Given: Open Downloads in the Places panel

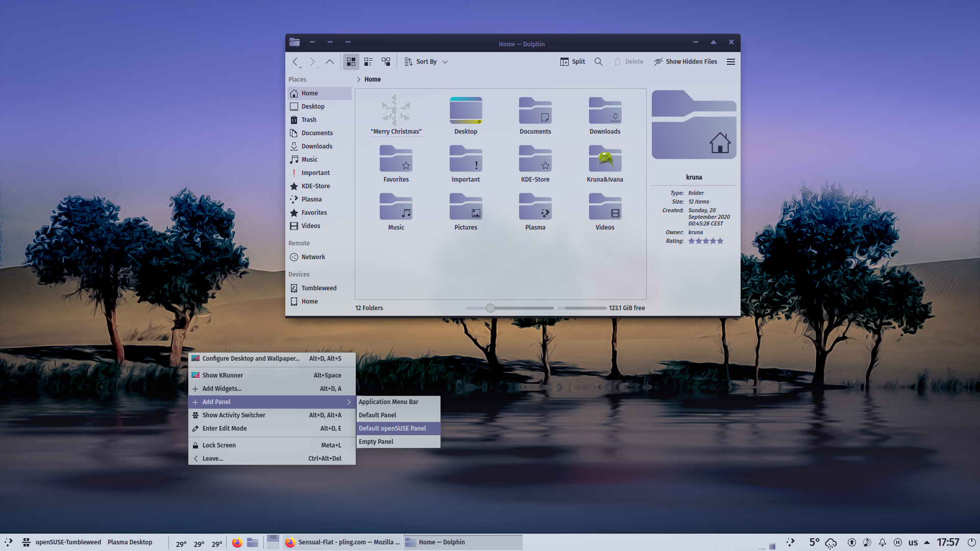Looking at the screenshot, I should click(x=320, y=146).
